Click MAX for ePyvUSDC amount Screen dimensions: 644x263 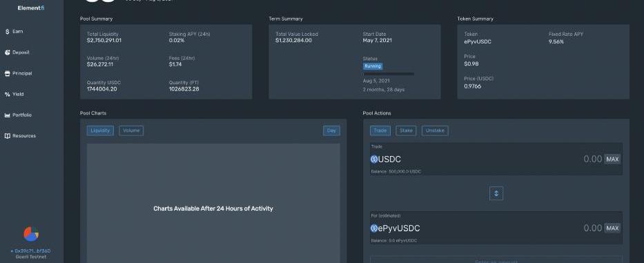(612, 228)
